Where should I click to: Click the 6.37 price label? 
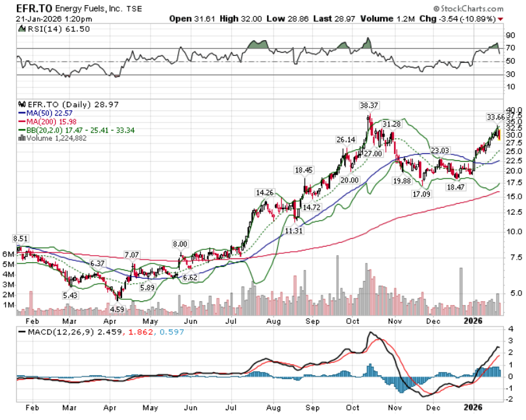click(97, 264)
